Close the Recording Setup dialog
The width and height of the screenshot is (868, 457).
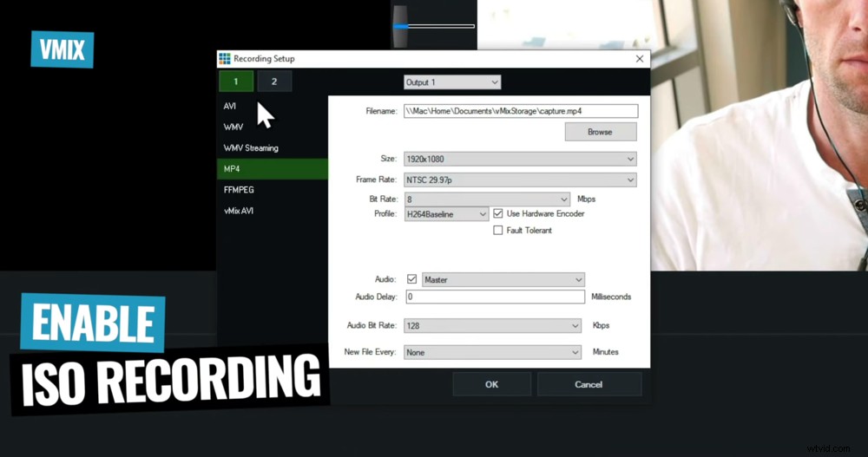point(640,59)
